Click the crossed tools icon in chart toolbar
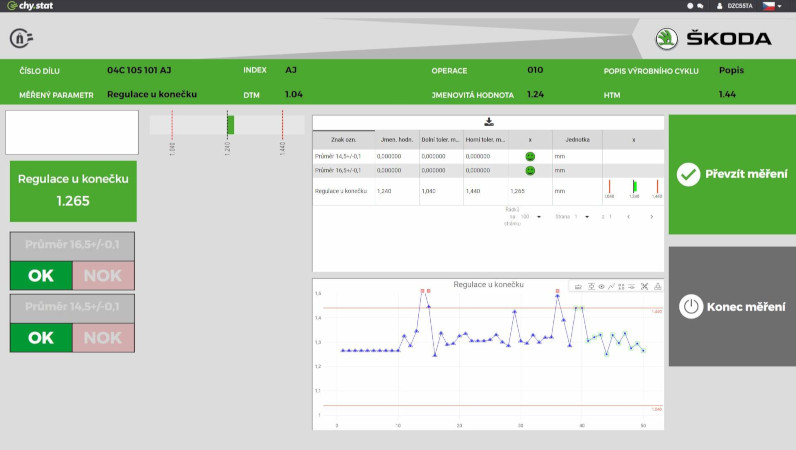 coord(645,287)
